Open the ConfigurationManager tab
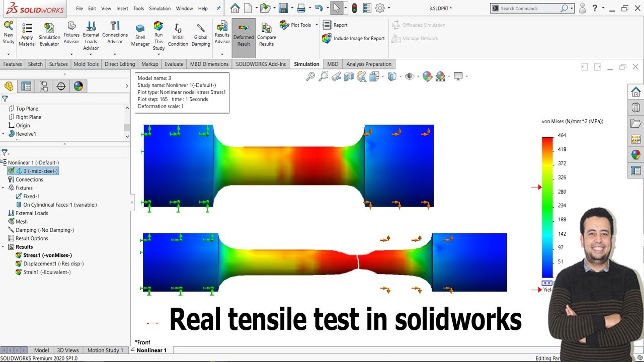This screenshot has width=644, height=362. click(x=44, y=86)
